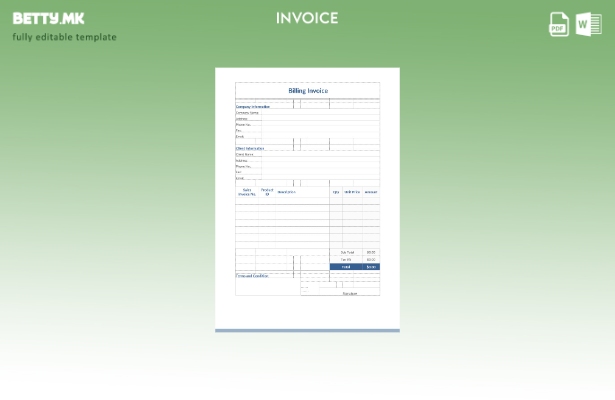
Task: Click the INVOICE heading at top
Action: (x=307, y=18)
